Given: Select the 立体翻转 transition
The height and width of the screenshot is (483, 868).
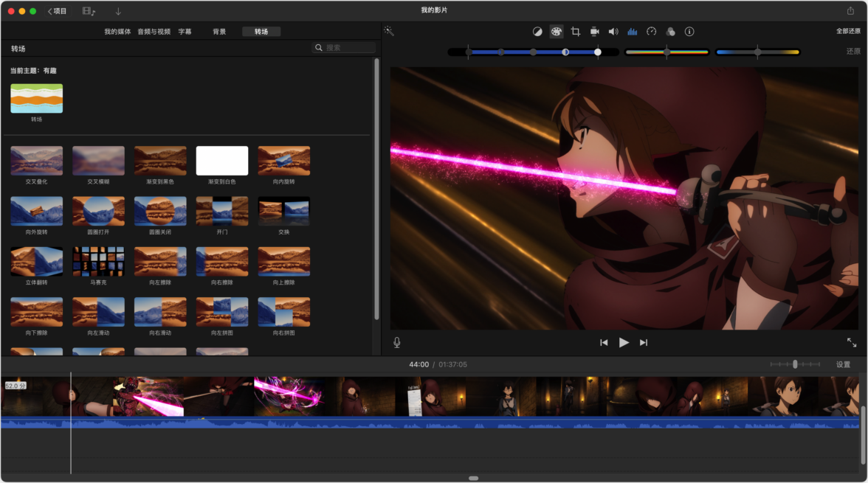Looking at the screenshot, I should pos(37,261).
